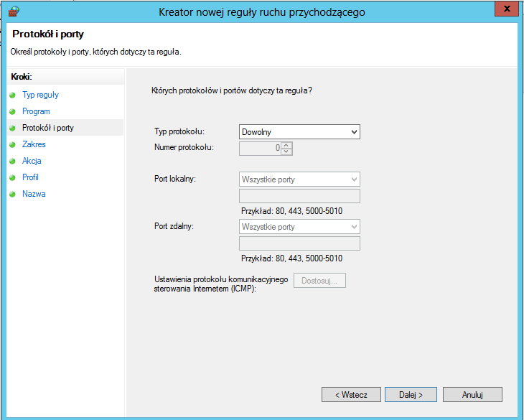
Task: Cancel the wizard with Anuluj
Action: (x=472, y=395)
